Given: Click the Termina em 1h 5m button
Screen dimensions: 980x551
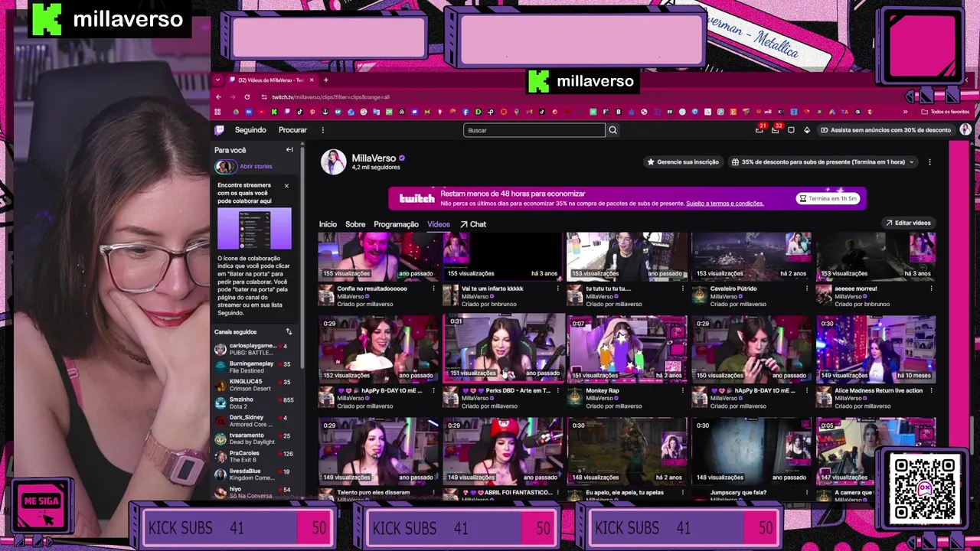Looking at the screenshot, I should coord(828,198).
